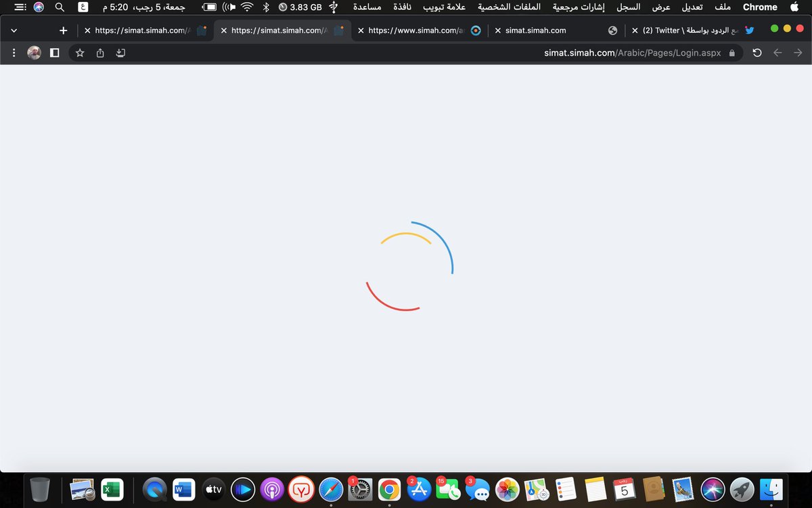Go back using the left arrow
This screenshot has height=508, width=812.
coord(777,53)
